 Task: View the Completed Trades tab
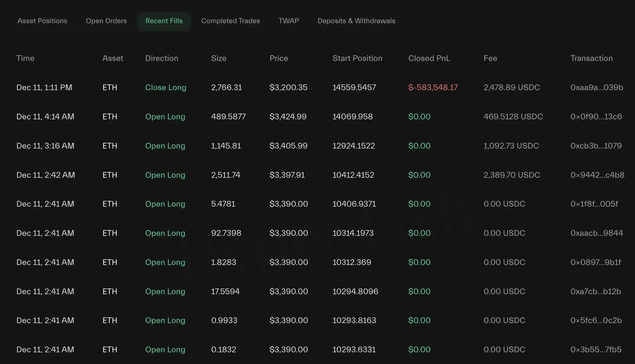click(x=230, y=21)
